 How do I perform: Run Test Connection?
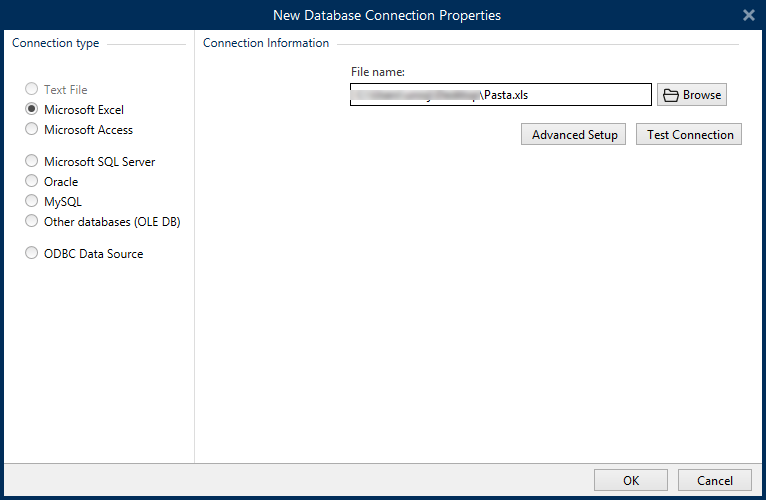(689, 135)
